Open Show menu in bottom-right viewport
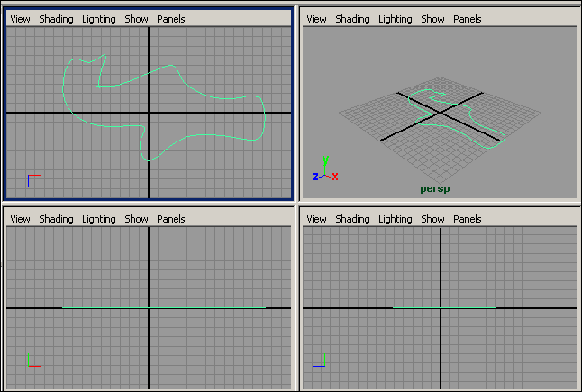 432,219
